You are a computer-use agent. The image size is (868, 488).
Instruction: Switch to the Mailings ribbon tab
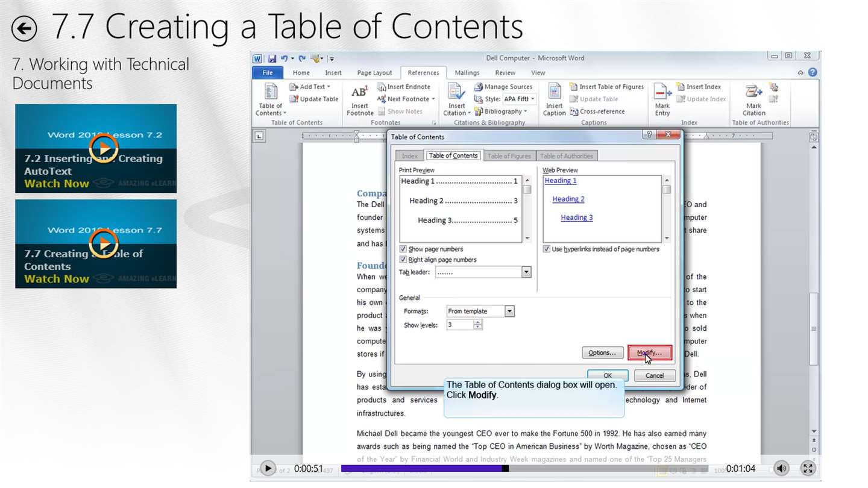[467, 73]
